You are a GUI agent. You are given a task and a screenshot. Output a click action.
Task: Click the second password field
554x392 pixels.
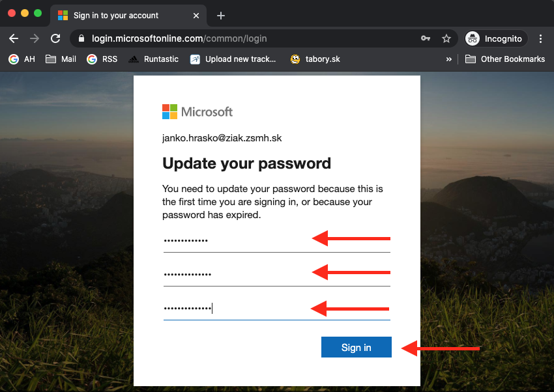(235, 274)
